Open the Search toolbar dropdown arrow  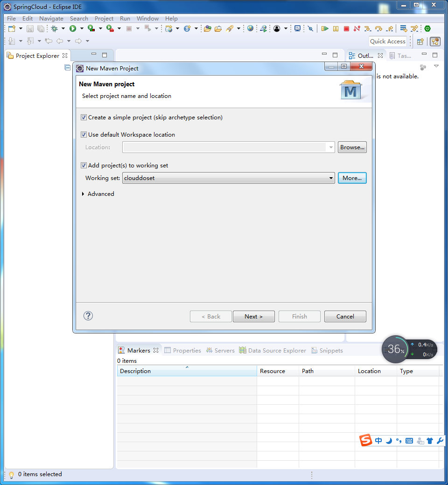point(238,29)
